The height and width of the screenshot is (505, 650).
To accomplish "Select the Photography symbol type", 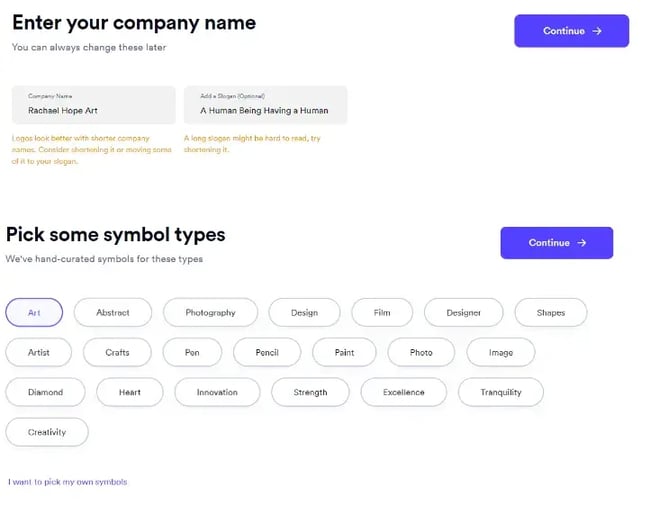I will click(x=210, y=313).
